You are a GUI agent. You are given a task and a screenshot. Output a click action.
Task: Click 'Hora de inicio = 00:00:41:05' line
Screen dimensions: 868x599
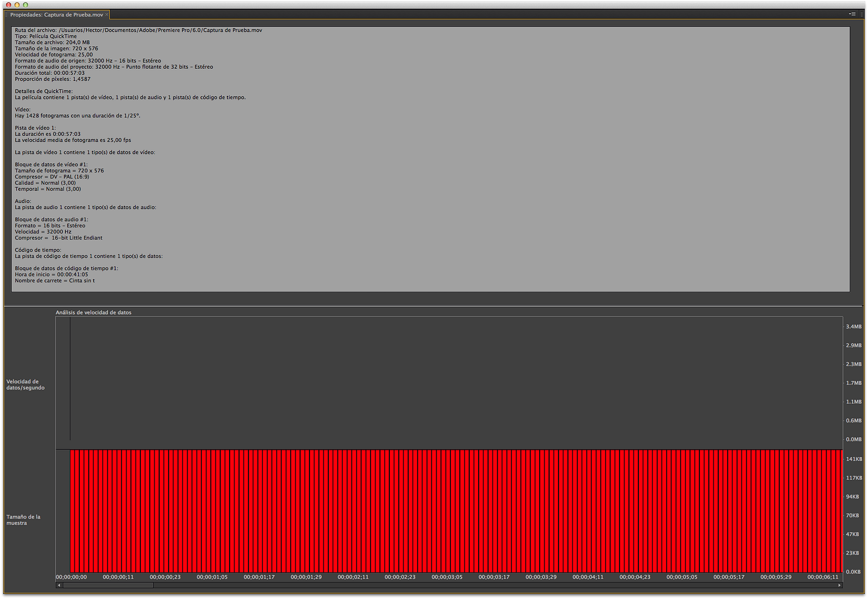(x=52, y=275)
